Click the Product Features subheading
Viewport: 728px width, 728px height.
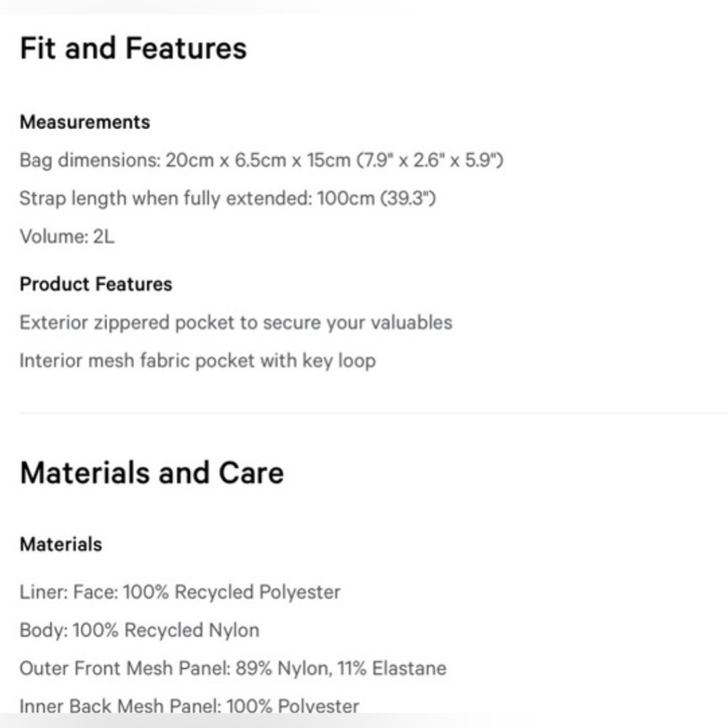[95, 284]
